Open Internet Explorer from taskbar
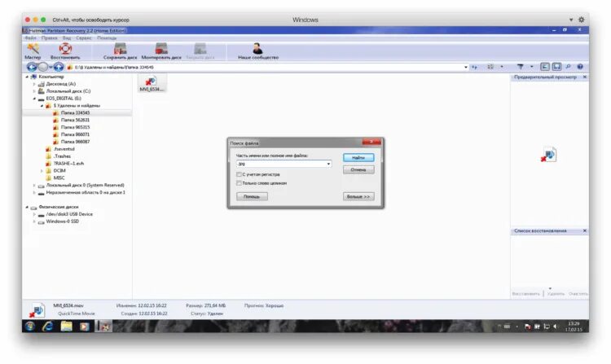The width and height of the screenshot is (611, 364). (48, 327)
